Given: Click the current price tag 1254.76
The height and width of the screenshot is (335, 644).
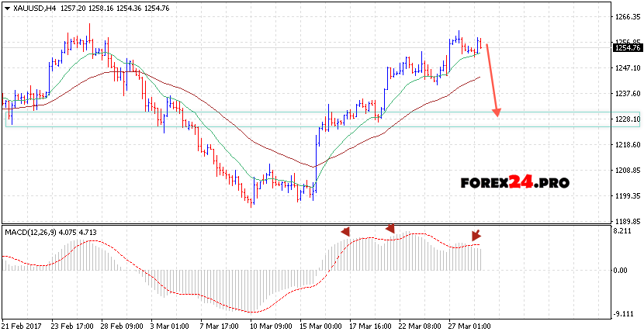Looking at the screenshot, I should 626,48.
